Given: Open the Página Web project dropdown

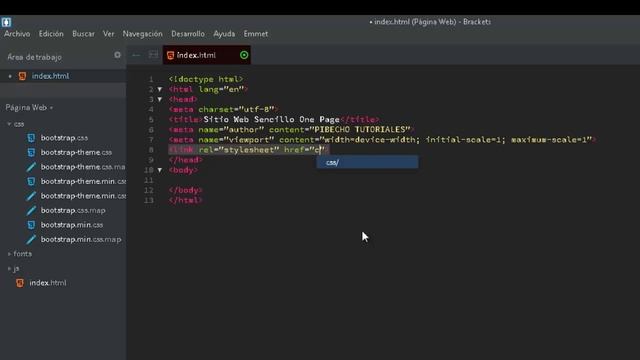Looking at the screenshot, I should 29,108.
